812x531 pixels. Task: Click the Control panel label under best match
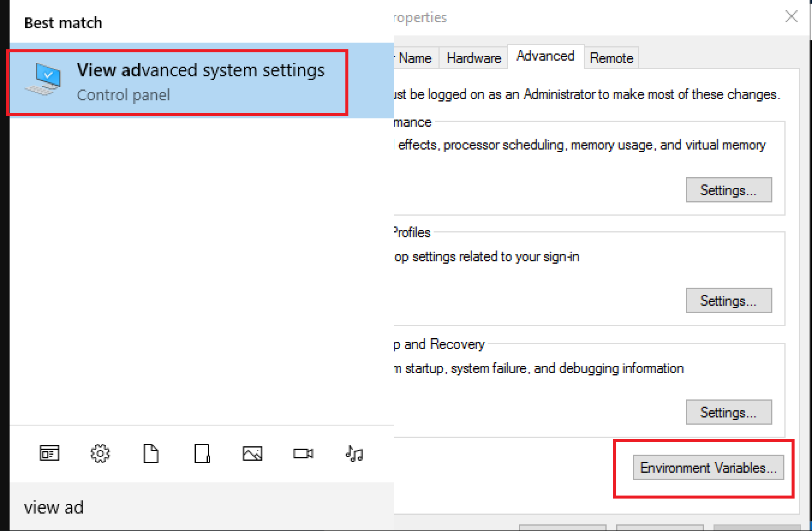click(x=123, y=94)
